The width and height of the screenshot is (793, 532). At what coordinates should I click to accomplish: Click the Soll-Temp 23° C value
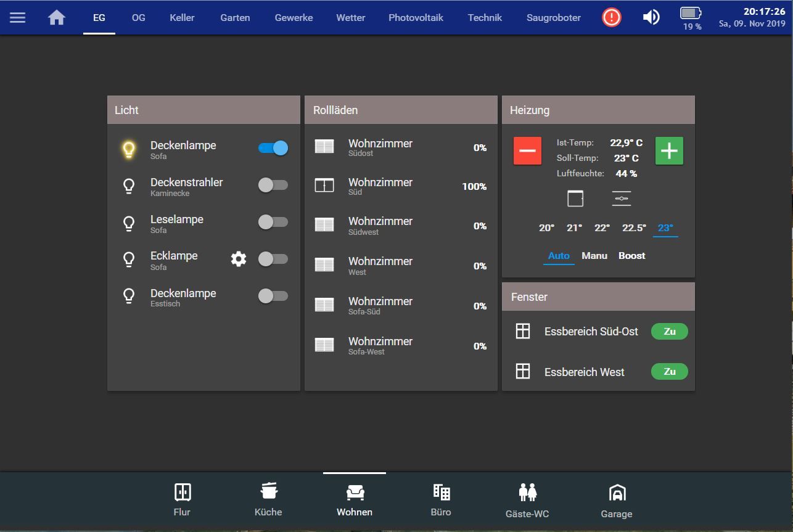pos(627,158)
